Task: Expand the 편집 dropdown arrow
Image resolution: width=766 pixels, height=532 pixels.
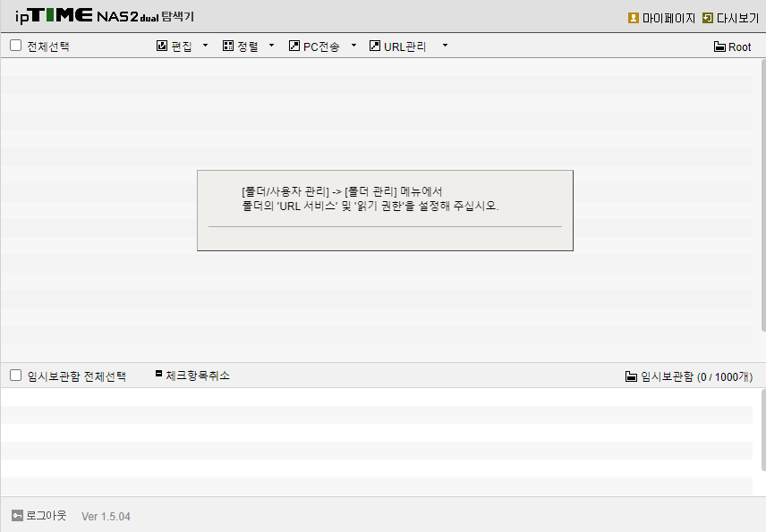Action: (205, 46)
